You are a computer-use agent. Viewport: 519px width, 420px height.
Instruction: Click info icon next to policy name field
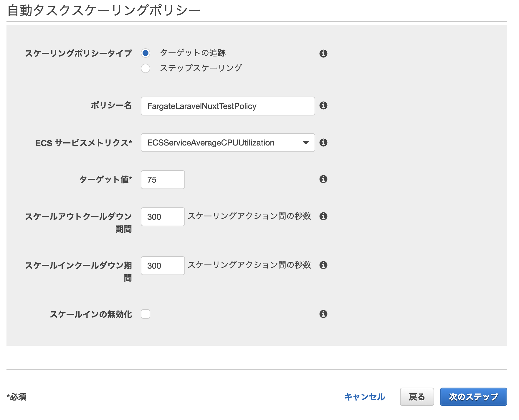click(x=323, y=105)
